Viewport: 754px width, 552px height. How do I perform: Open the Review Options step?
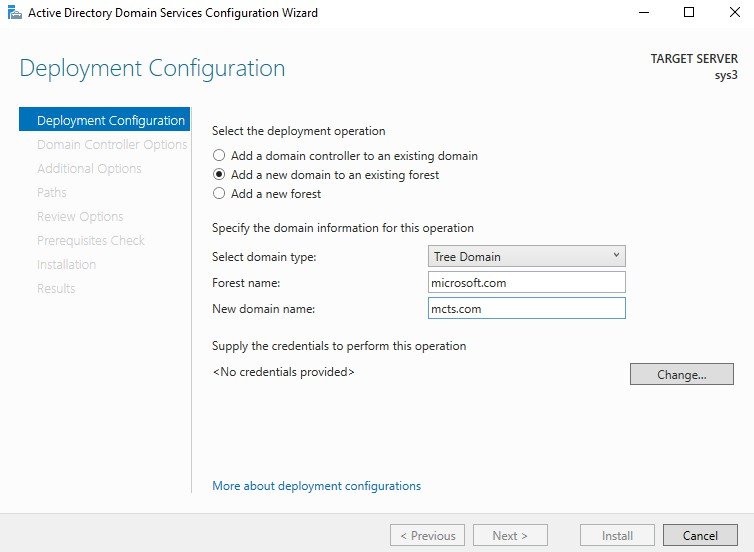coord(80,216)
